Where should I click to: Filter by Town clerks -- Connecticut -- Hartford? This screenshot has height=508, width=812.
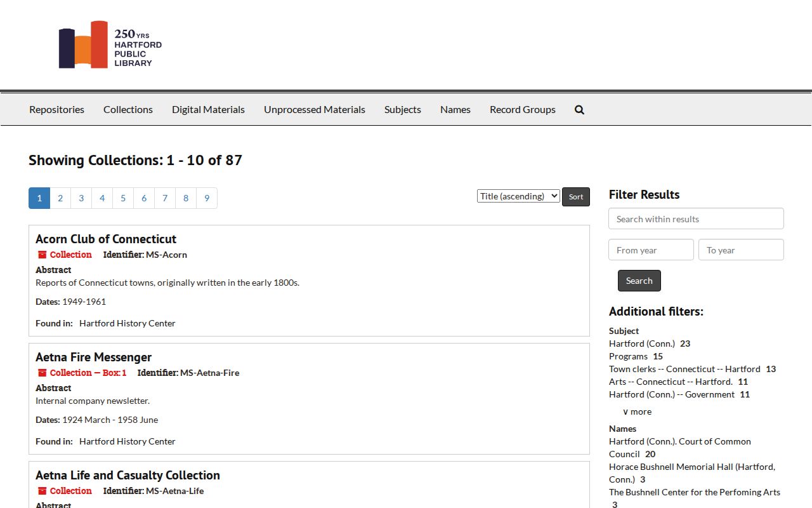pos(684,369)
